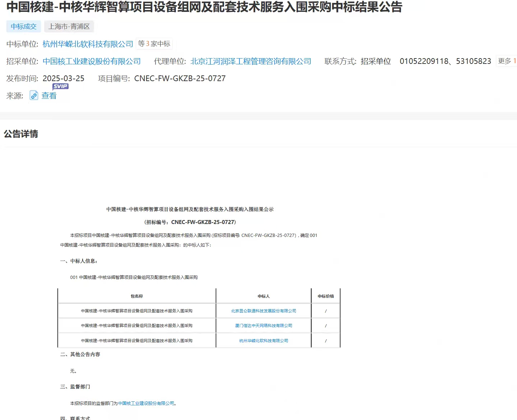Click the SVIP badge above 查看

pos(60,86)
